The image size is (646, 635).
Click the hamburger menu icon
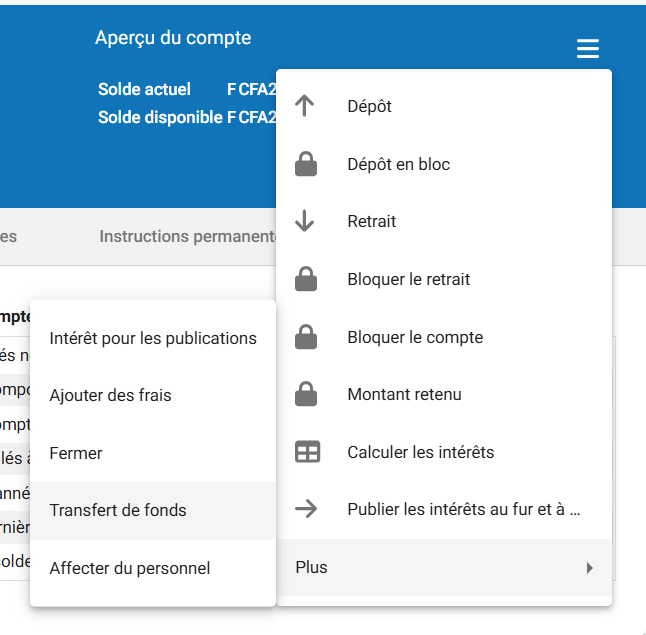tap(588, 48)
